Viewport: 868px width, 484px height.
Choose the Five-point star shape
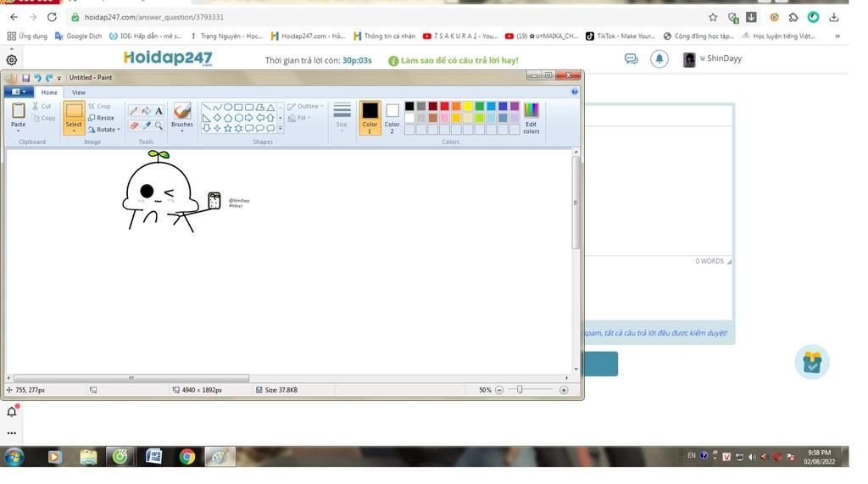pyautogui.click(x=227, y=128)
